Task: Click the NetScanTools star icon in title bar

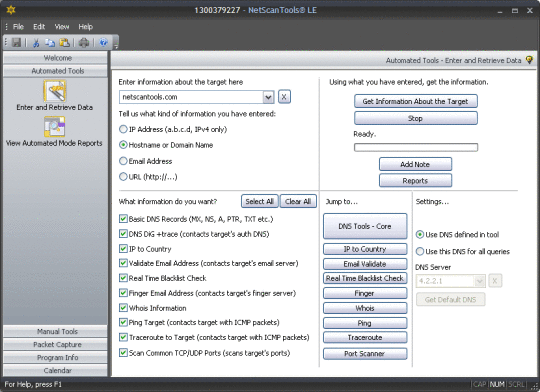Action: click(x=11, y=10)
